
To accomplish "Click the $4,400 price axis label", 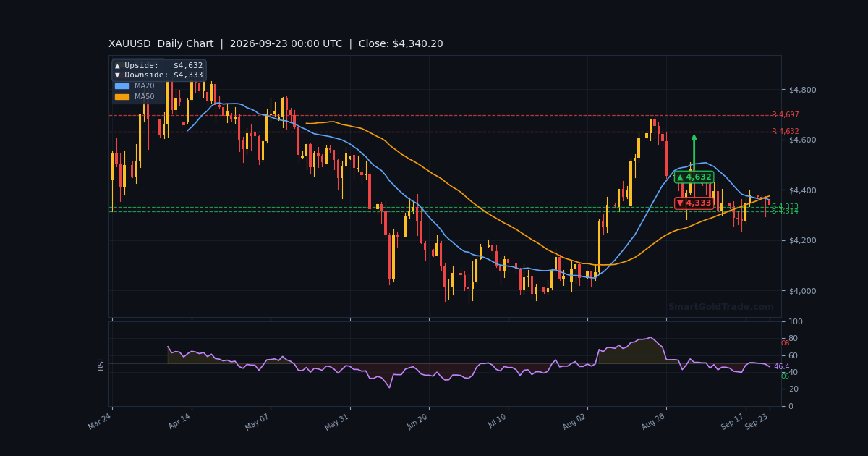I will click(802, 190).
